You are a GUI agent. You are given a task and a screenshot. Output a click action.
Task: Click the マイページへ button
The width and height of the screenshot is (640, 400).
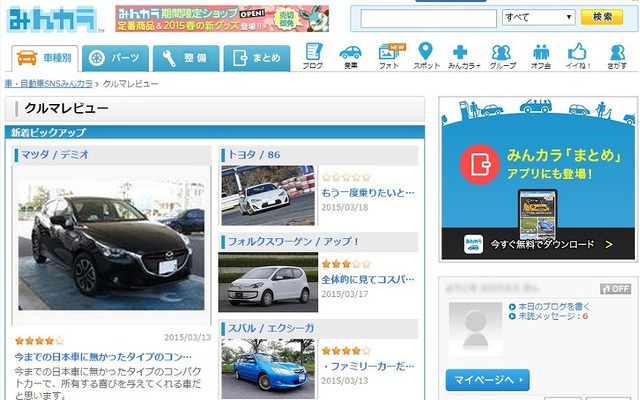(487, 380)
